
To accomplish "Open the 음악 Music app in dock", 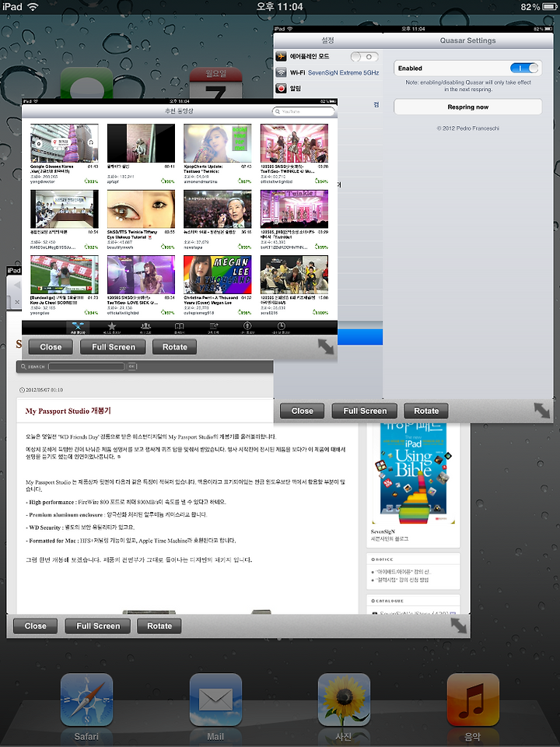I will tap(472, 700).
